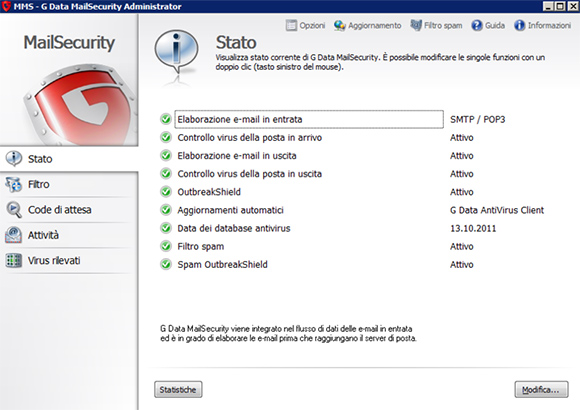Screen dimensions: 580x410
Task: Select Controllo virus della posta in arrivo
Action: tap(250, 138)
